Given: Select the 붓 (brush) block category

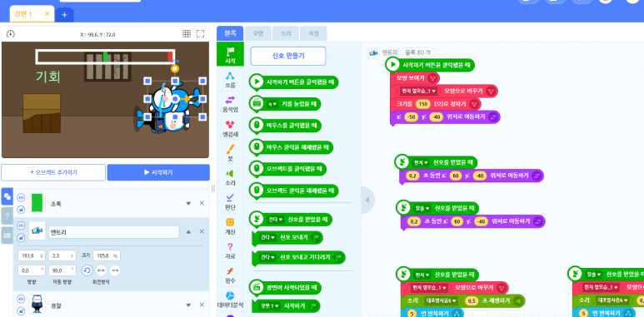Looking at the screenshot, I should pyautogui.click(x=230, y=153).
